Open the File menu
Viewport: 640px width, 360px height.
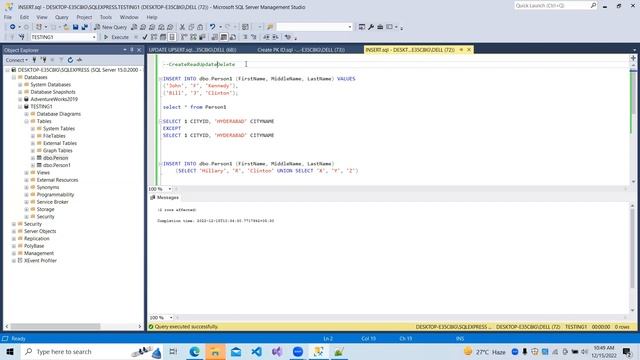tap(8, 17)
